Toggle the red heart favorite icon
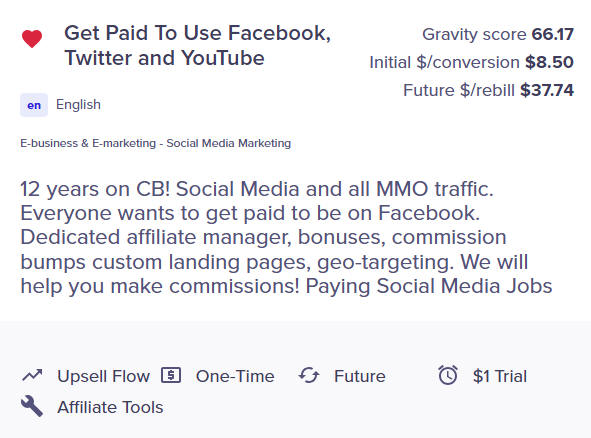Screen dimensions: 591x438 [x=32, y=38]
